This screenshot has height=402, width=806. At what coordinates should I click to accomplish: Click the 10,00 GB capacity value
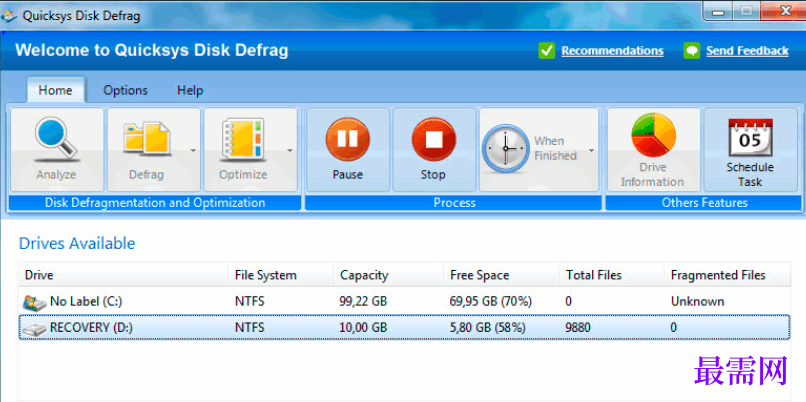click(x=363, y=327)
